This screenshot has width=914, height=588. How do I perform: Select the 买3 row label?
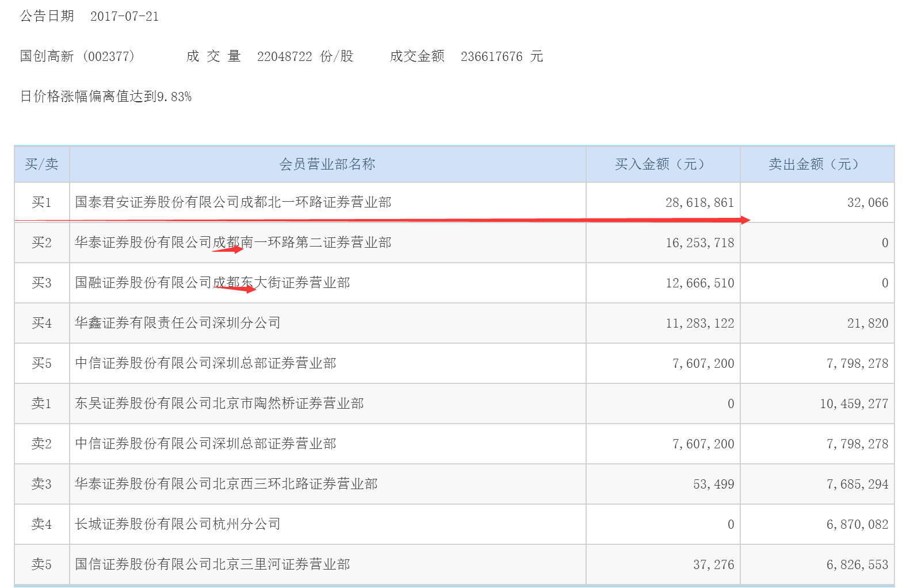tap(41, 283)
